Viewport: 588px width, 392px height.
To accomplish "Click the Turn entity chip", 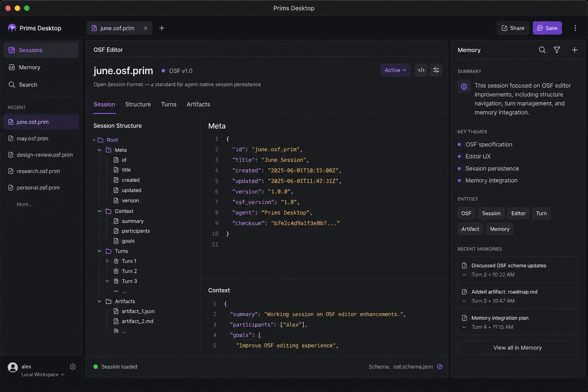I will click(541, 213).
